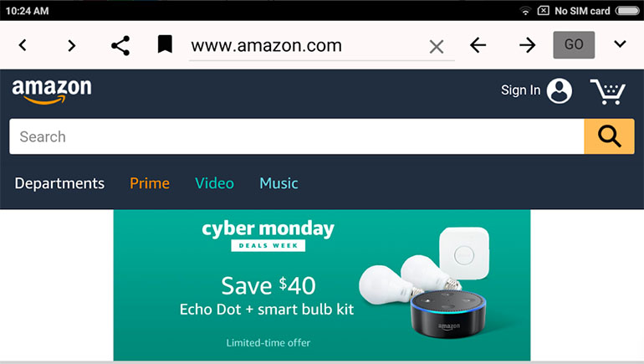Click the Sign In link
The width and height of the screenshot is (644, 364).
(520, 90)
